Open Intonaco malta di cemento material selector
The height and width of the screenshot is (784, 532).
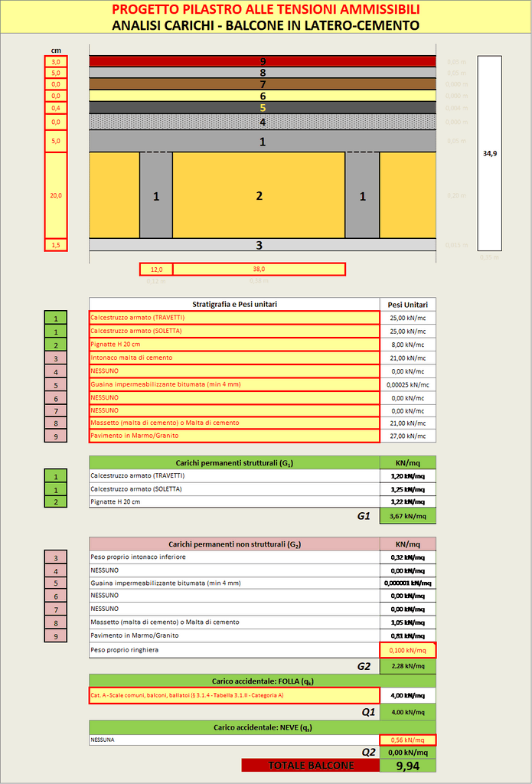(x=234, y=358)
